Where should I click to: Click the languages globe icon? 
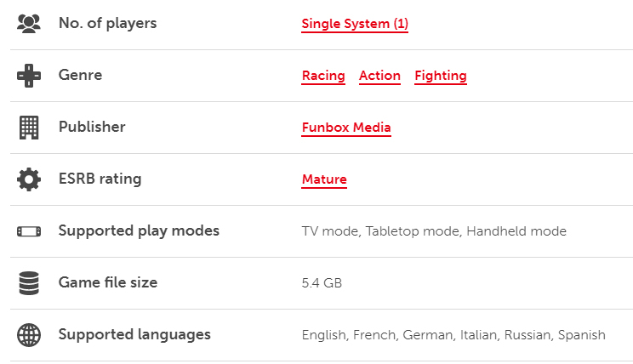point(29,335)
